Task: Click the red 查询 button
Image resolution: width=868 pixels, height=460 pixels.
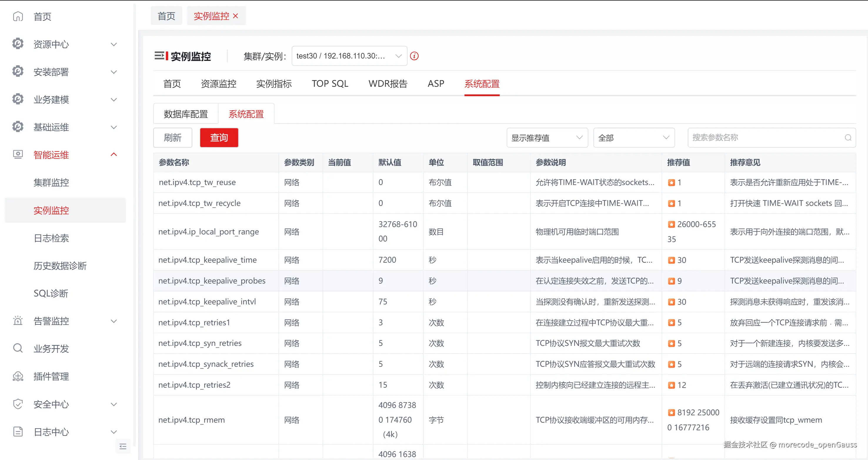Action: point(219,137)
